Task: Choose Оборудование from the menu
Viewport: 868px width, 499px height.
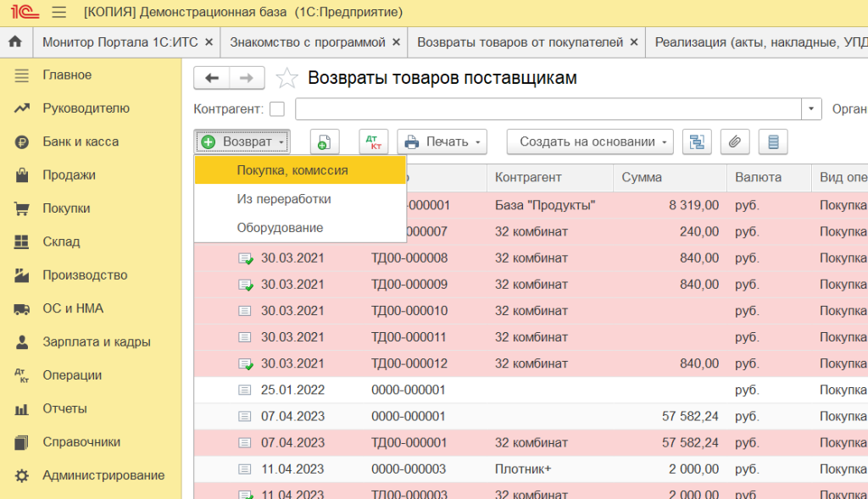Action: [300, 228]
